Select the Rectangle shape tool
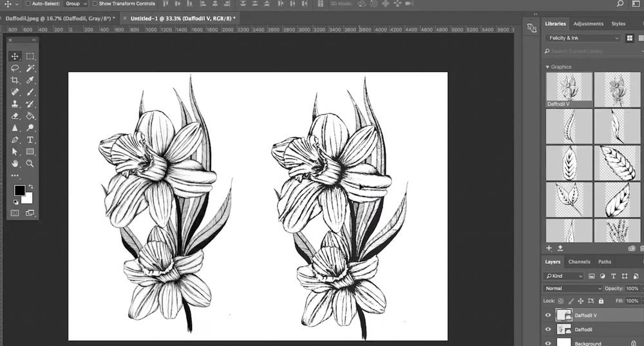This screenshot has width=644, height=346. point(30,151)
